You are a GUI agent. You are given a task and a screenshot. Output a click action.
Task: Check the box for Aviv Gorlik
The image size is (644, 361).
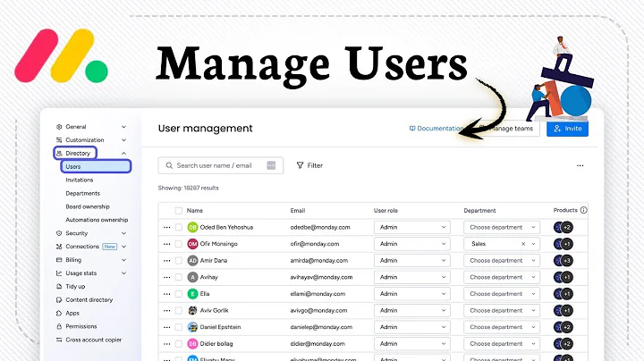pyautogui.click(x=179, y=311)
